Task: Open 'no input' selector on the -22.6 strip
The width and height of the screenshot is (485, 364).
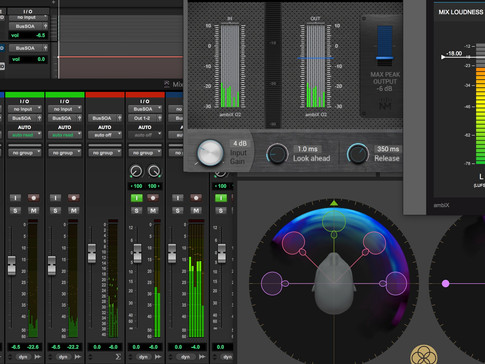Action: point(25,109)
